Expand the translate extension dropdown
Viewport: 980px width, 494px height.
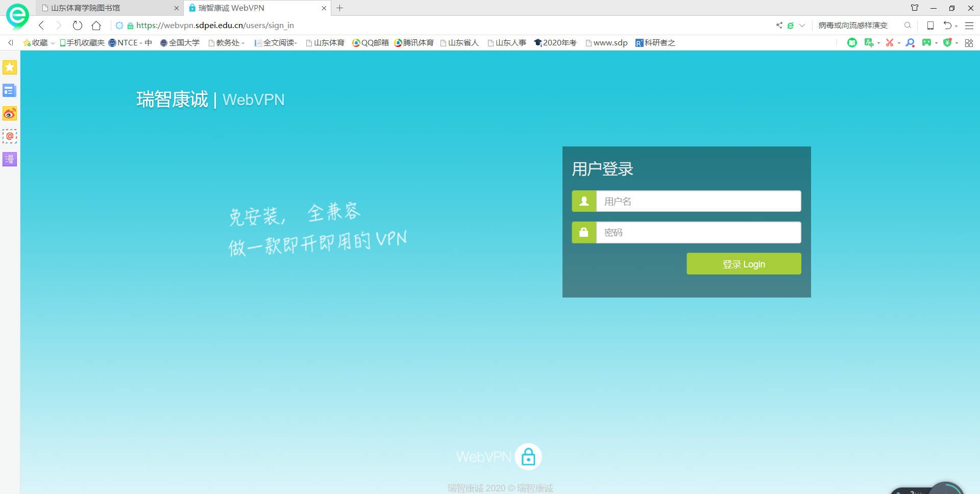[x=878, y=43]
